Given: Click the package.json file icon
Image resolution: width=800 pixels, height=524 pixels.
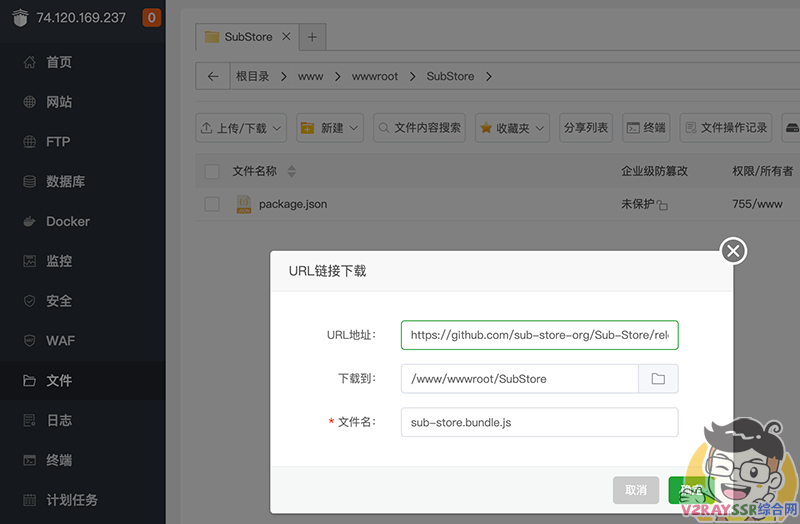Looking at the screenshot, I should [x=244, y=204].
